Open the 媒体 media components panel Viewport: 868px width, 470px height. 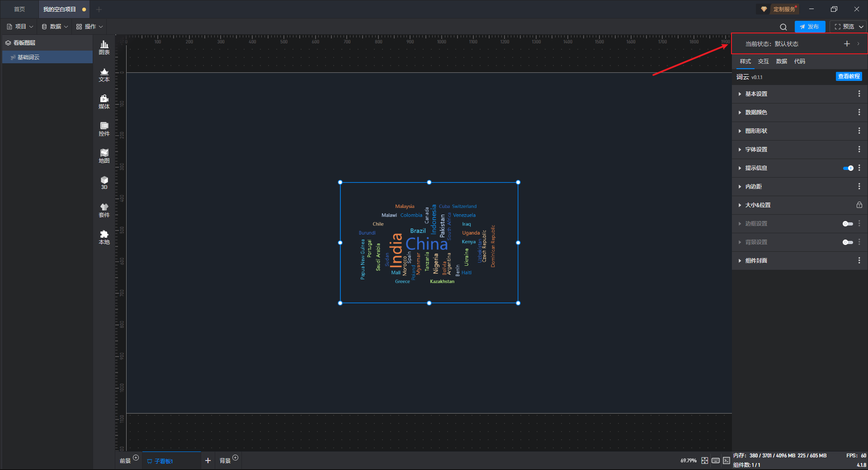point(104,102)
